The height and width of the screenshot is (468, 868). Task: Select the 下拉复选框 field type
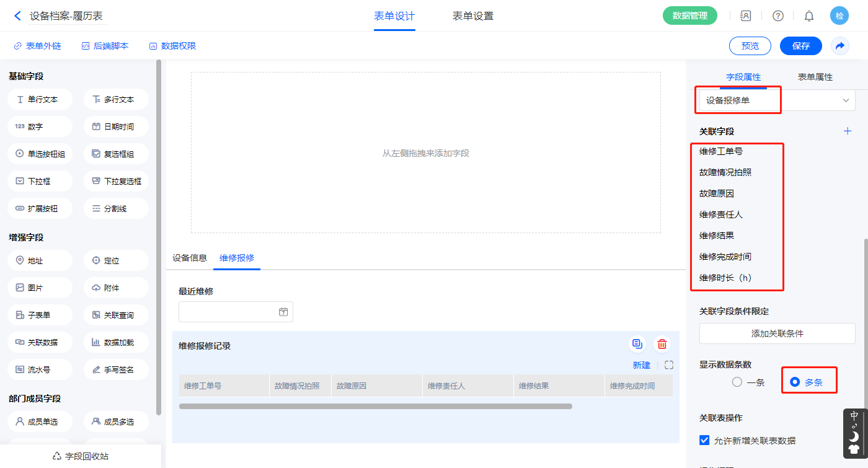116,181
